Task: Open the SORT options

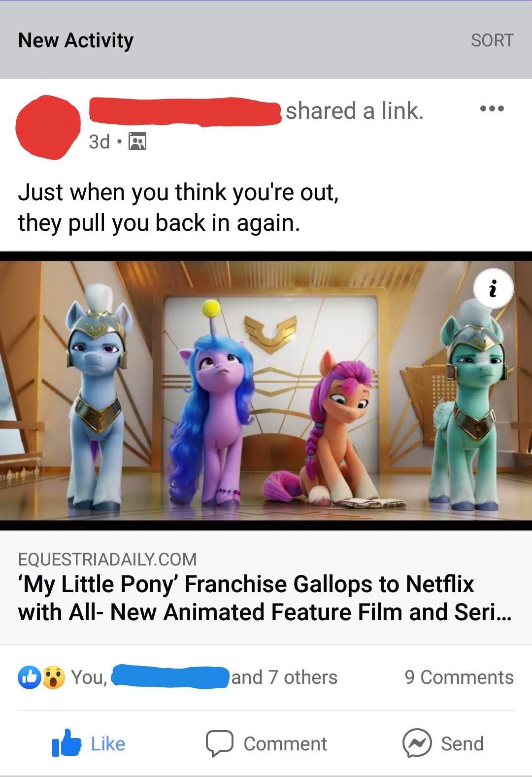Action: click(x=492, y=40)
